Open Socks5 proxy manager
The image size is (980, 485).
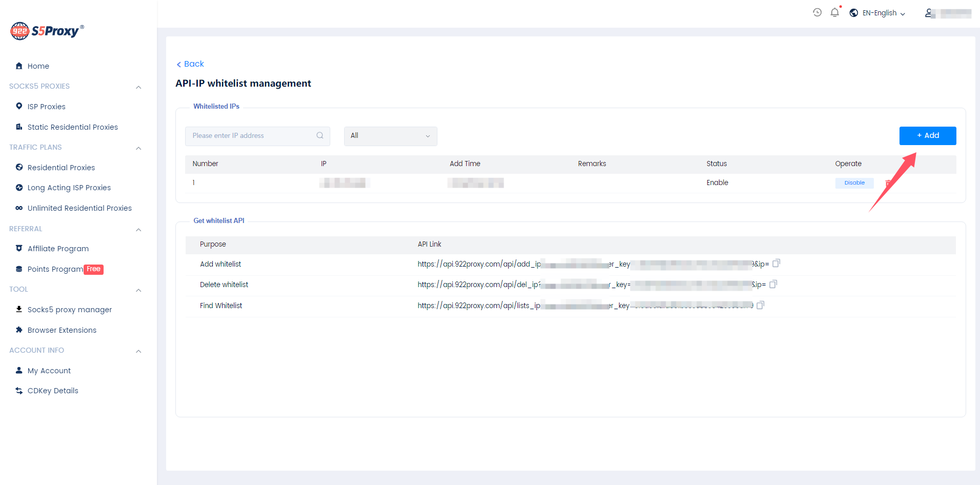tap(69, 310)
